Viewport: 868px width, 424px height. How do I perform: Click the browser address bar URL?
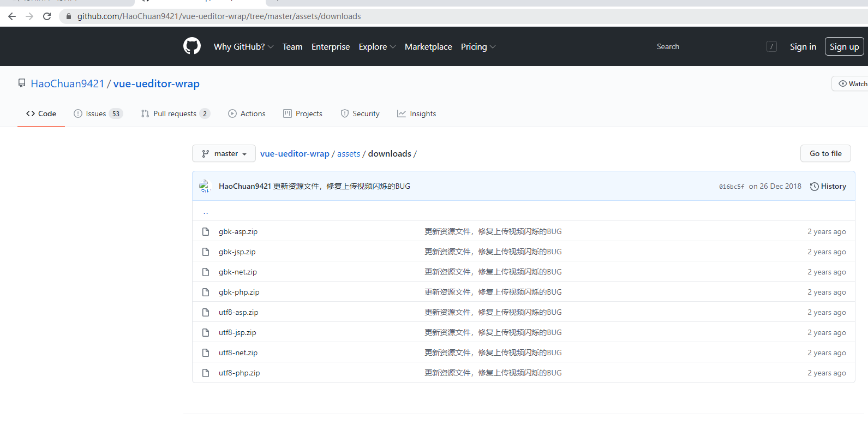pos(219,16)
